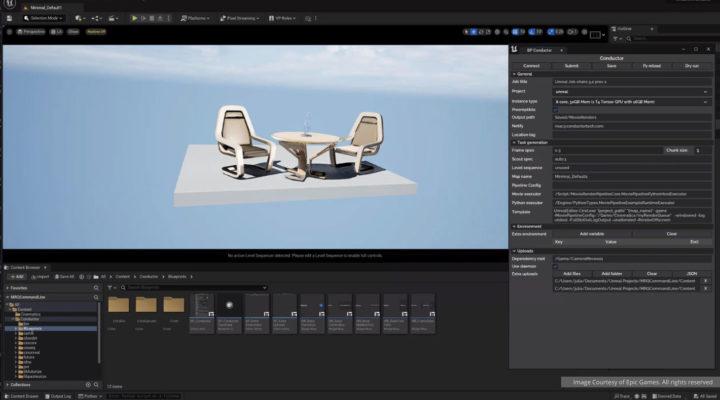The width and height of the screenshot is (720, 400).
Task: Open the add content (cube plus) dropdown
Action: (x=80, y=18)
